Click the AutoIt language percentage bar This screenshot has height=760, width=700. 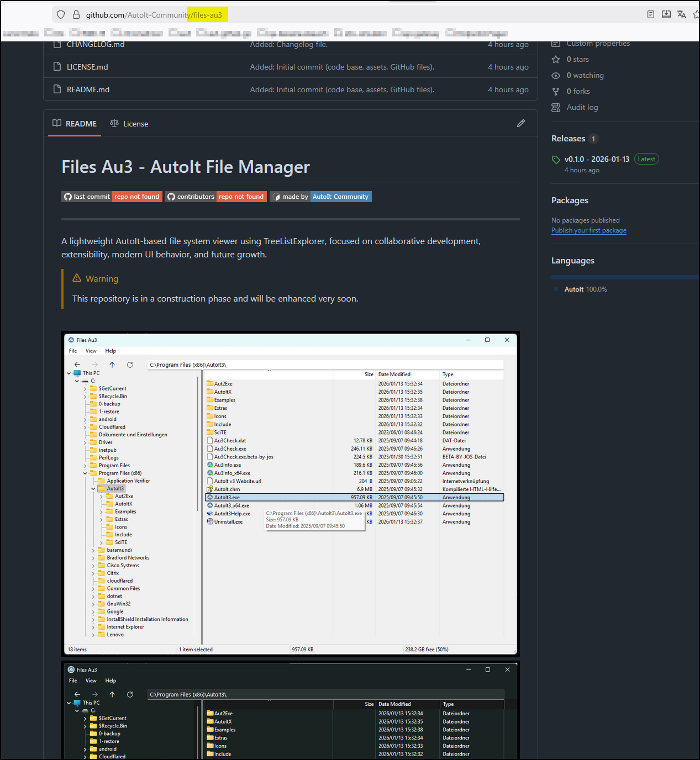coord(623,277)
